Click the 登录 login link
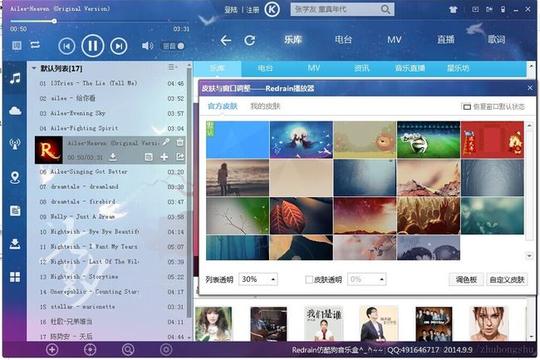Image resolution: width=540 pixels, height=360 pixels. point(231,10)
